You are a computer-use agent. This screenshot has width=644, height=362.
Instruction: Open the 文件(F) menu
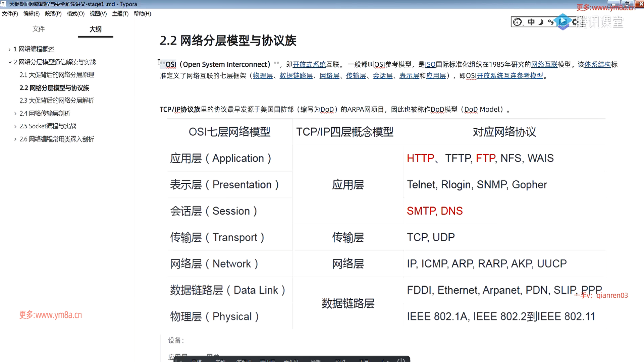10,14
